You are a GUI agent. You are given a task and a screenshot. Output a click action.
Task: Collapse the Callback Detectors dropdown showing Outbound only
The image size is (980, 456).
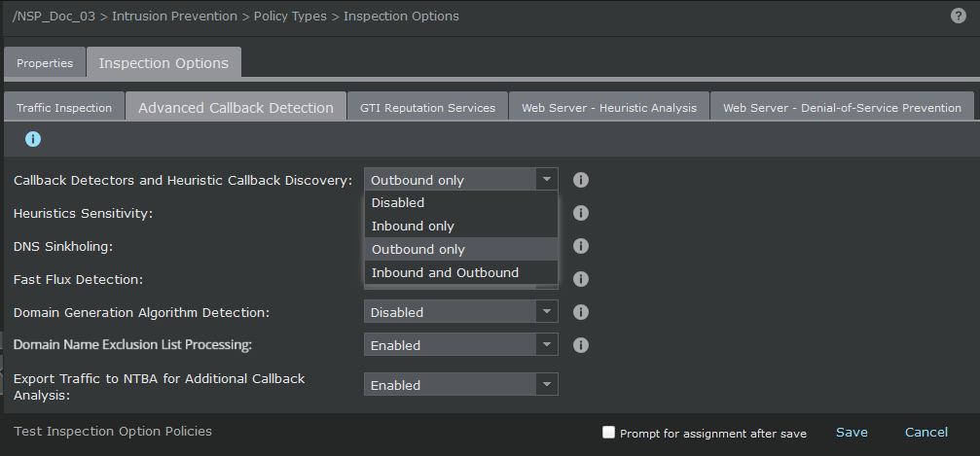460,180
